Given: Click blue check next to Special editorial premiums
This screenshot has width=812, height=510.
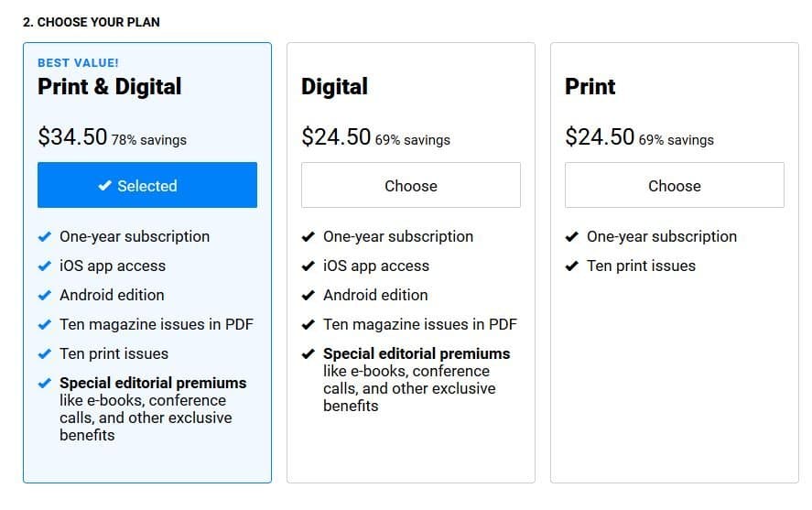Looking at the screenshot, I should pyautogui.click(x=45, y=383).
